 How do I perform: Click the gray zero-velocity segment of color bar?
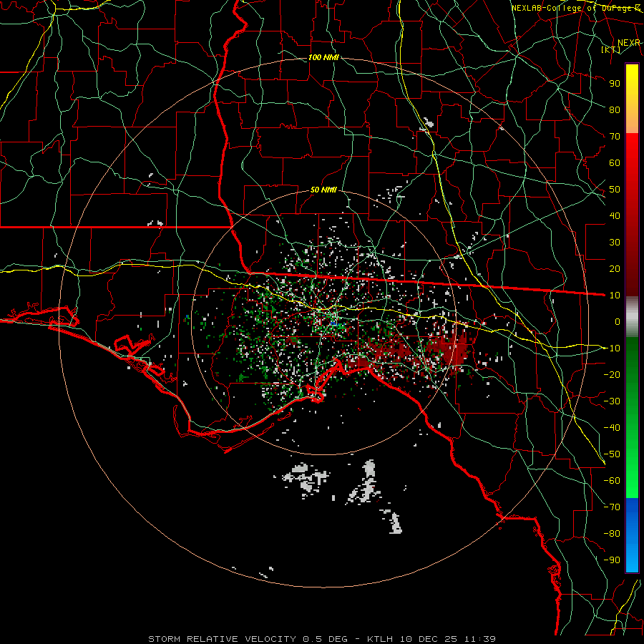click(632, 317)
